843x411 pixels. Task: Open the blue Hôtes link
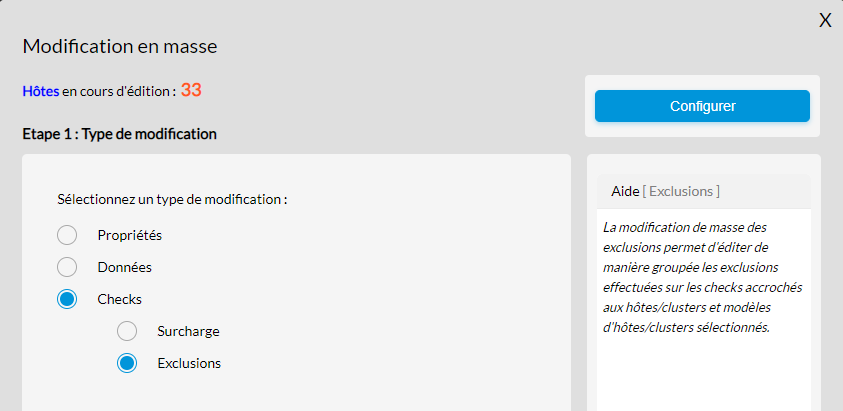pyautogui.click(x=40, y=91)
